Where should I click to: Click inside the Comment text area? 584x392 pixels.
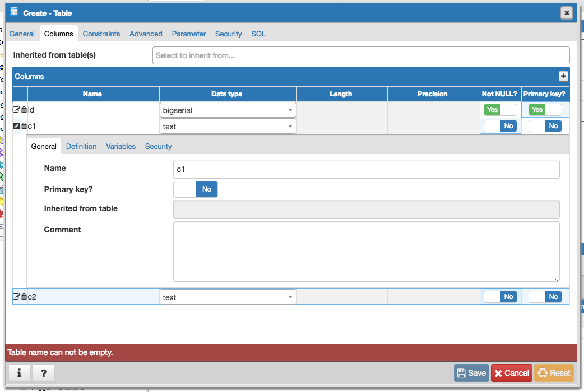pyautogui.click(x=366, y=251)
